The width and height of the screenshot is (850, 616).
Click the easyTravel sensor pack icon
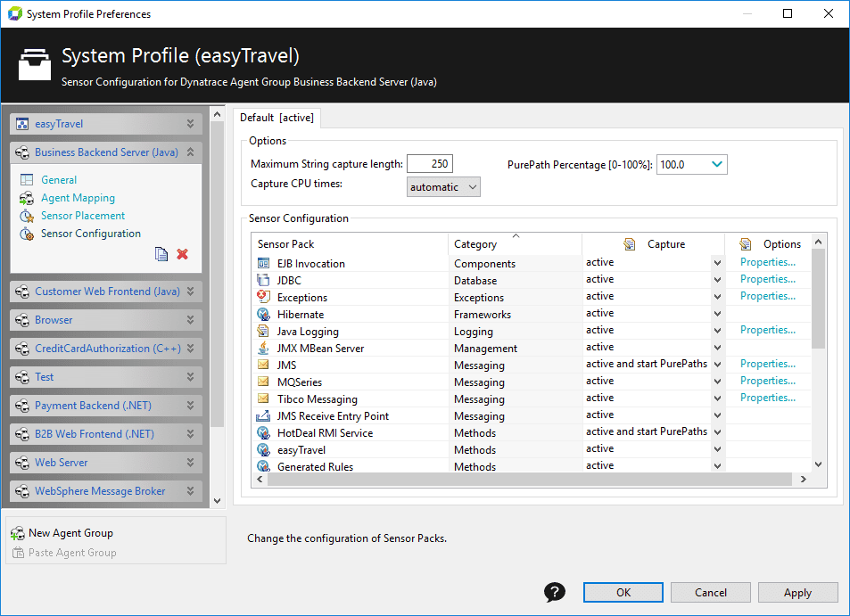[263, 449]
